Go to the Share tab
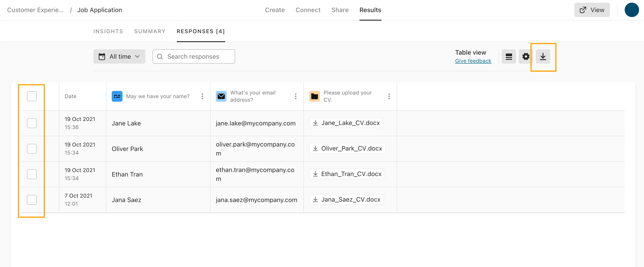This screenshot has height=267, width=644. coord(340,10)
